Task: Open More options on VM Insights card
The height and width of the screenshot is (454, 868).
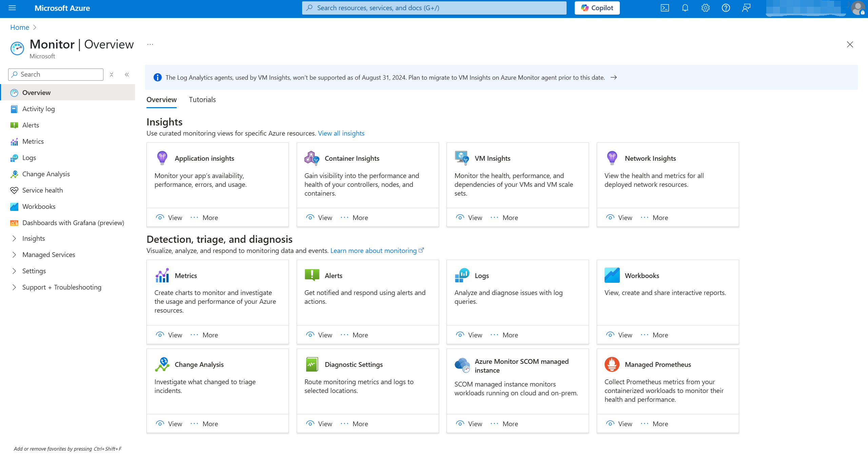Action: (x=504, y=218)
